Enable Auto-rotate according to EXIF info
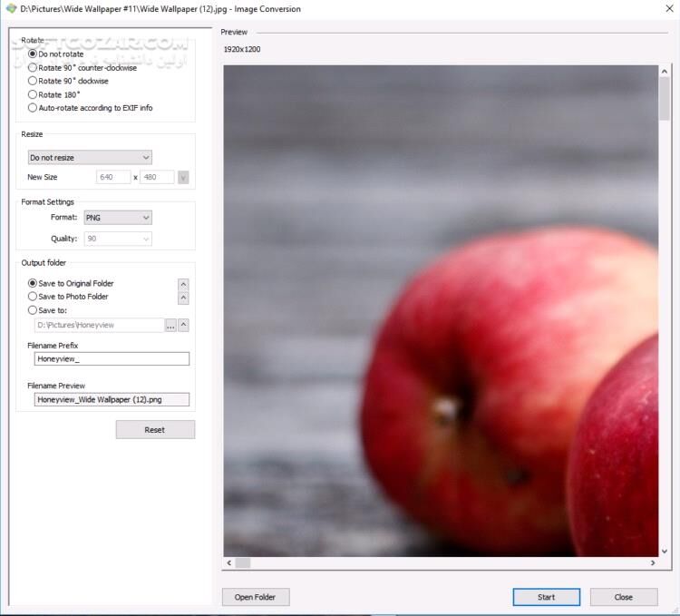The height and width of the screenshot is (616, 680). pyautogui.click(x=34, y=108)
